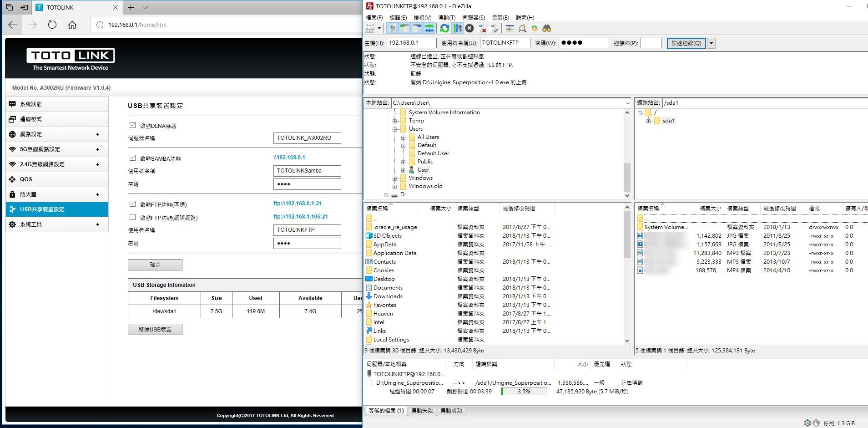This screenshot has width=868, height=428.
Task: Open the 伺服器(S) menu
Action: pos(474,17)
